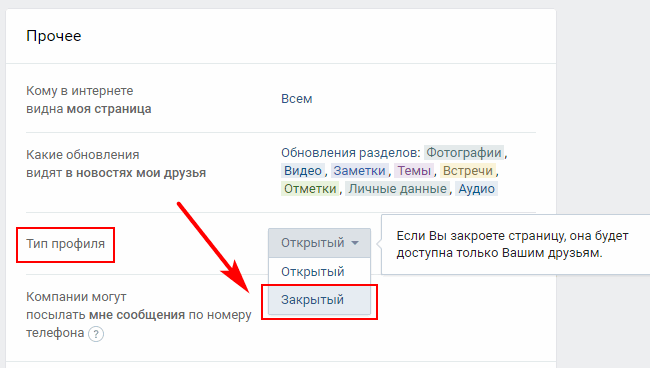The height and width of the screenshot is (368, 650).
Task: Click the Видео update tag
Action: (303, 170)
